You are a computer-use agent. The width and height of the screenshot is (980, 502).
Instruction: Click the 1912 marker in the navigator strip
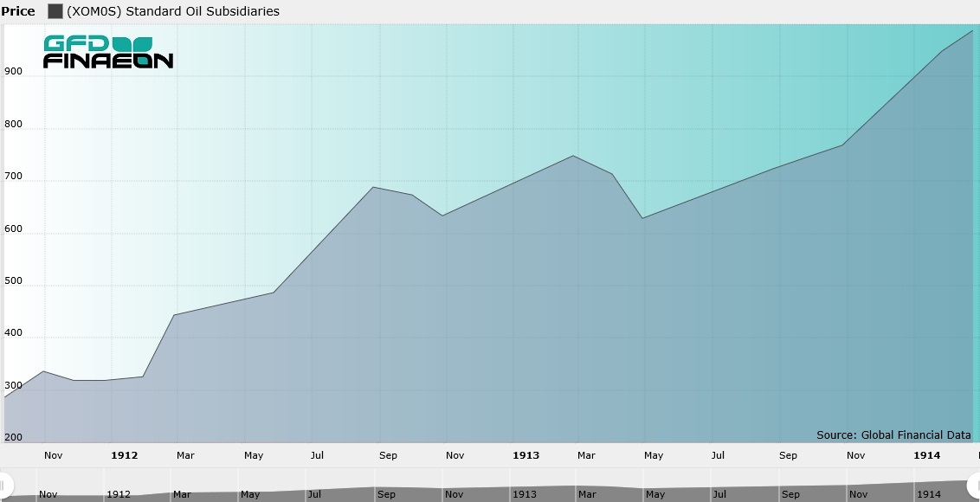coord(118,494)
